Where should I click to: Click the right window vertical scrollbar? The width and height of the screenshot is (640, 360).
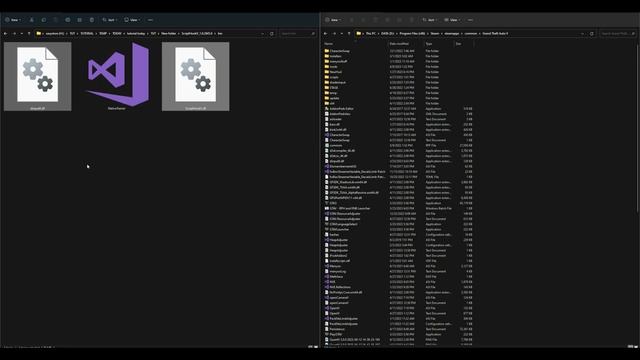pos(638,129)
